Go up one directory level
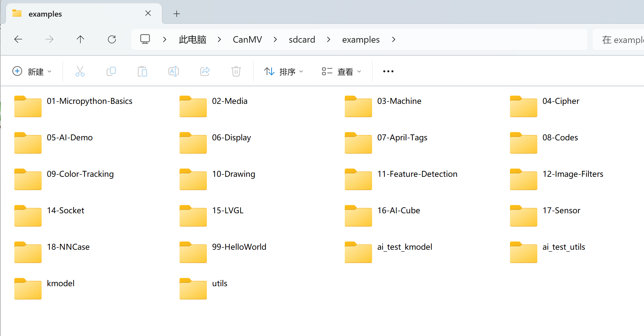Screen dimensions: 644x336 pos(80,39)
